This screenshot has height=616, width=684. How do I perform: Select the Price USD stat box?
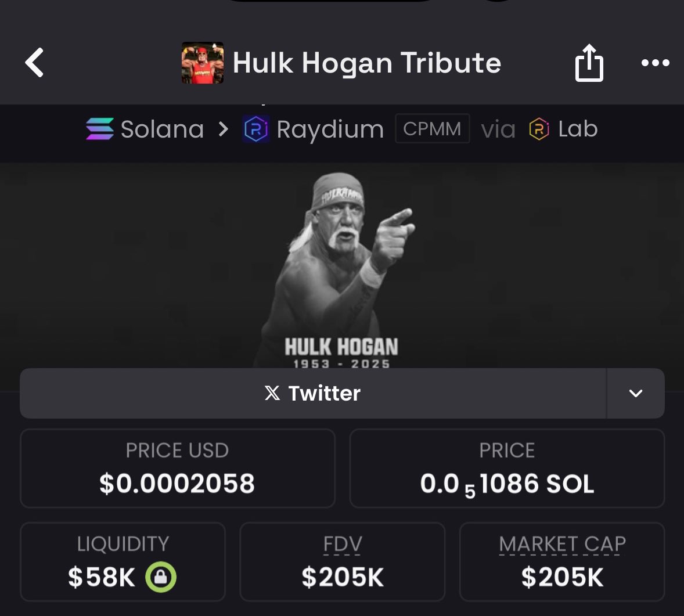tap(178, 468)
